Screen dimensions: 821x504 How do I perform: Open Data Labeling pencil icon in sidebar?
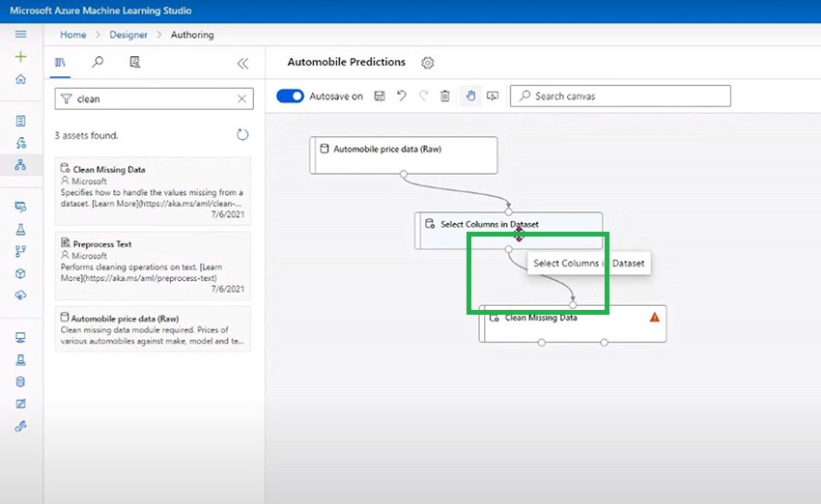point(21,404)
